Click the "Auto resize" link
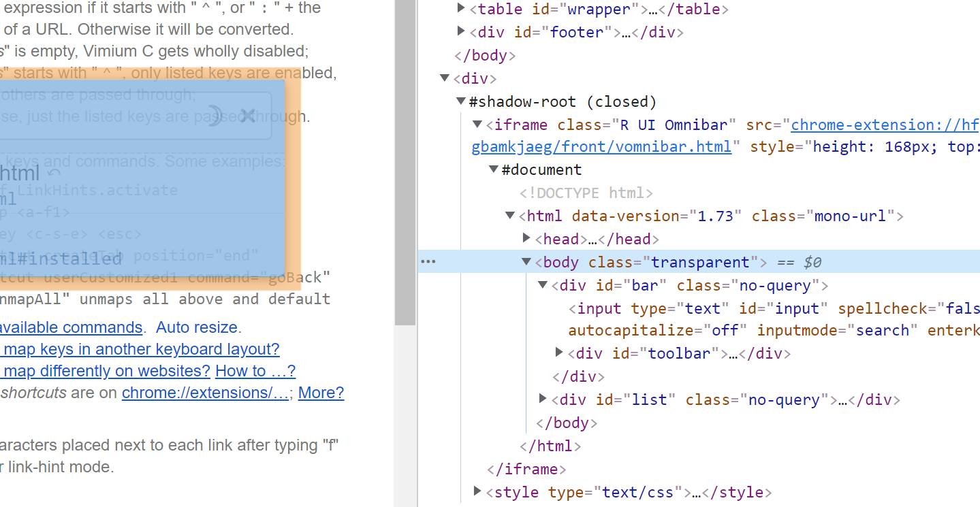This screenshot has width=980, height=507. point(197,327)
